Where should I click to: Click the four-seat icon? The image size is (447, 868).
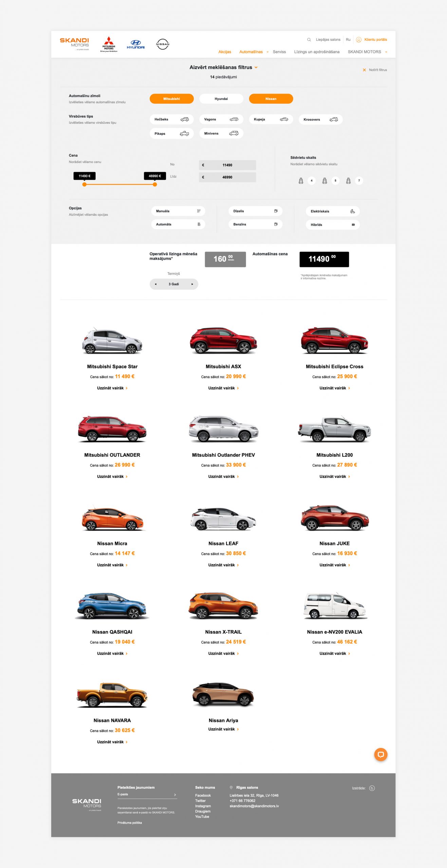point(301,181)
